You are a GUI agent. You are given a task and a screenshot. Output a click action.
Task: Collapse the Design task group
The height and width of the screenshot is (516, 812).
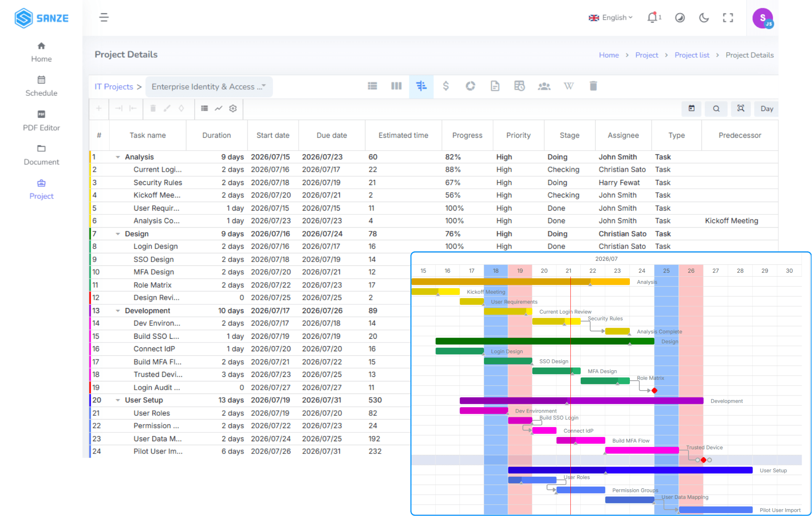[x=118, y=234]
